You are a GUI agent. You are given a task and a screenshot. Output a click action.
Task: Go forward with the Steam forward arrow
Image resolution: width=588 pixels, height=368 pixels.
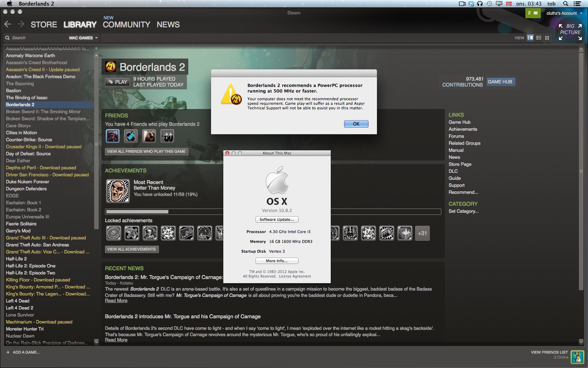pyautogui.click(x=21, y=24)
